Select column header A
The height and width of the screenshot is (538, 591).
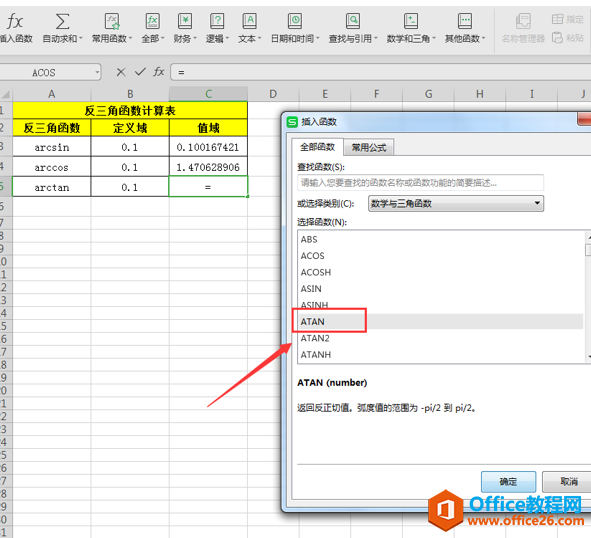pyautogui.click(x=52, y=94)
